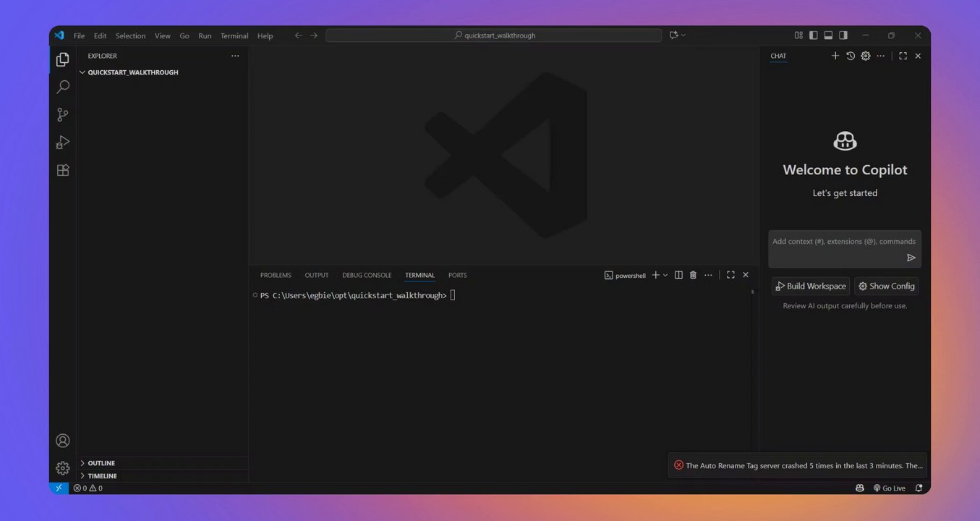This screenshot has height=521, width=980.
Task: Split the terminal
Action: click(x=678, y=275)
